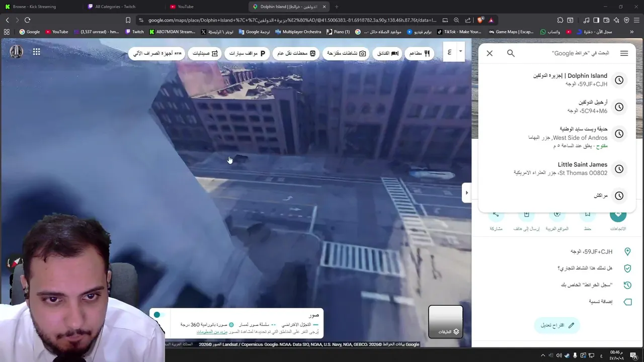Screen dimensions: 644x362
Task: Focus the Google Maps search input field
Action: (x=568, y=53)
